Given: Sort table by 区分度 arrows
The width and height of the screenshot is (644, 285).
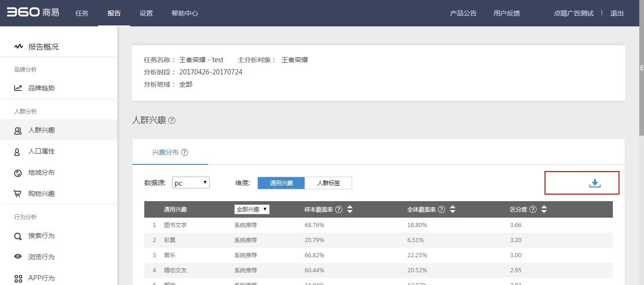Looking at the screenshot, I should click(x=544, y=210).
